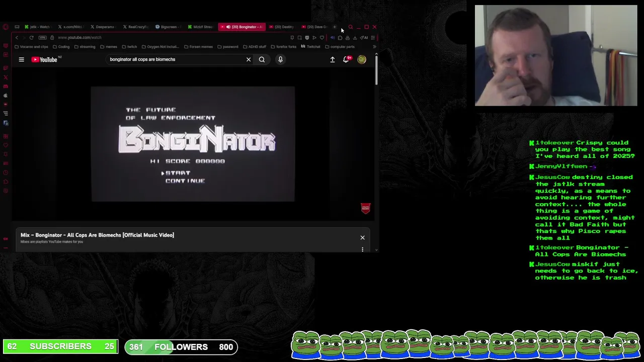Image resolution: width=644 pixels, height=362 pixels.
Task: Go to YouTube home via logo
Action: point(45,59)
